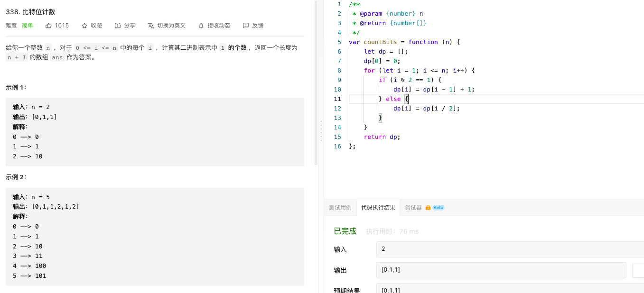The image size is (644, 293).
Task: Place cursor on code line 'dp[0] = 0;'
Action: pyautogui.click(x=382, y=61)
